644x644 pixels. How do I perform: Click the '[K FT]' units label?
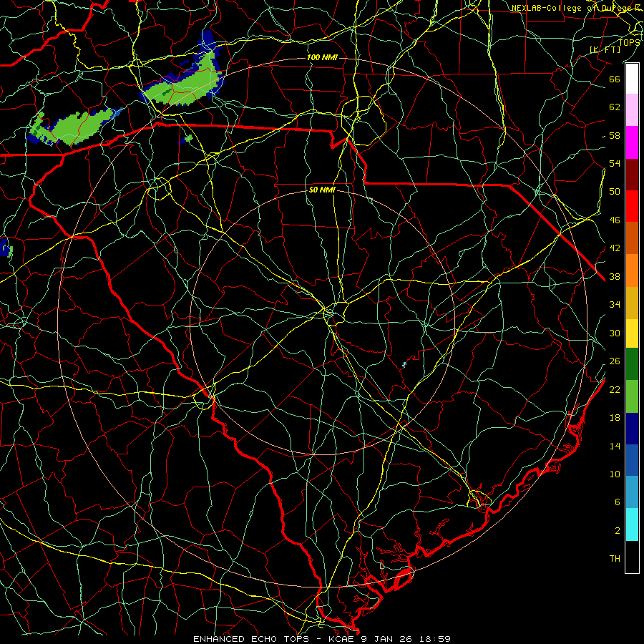(x=605, y=50)
